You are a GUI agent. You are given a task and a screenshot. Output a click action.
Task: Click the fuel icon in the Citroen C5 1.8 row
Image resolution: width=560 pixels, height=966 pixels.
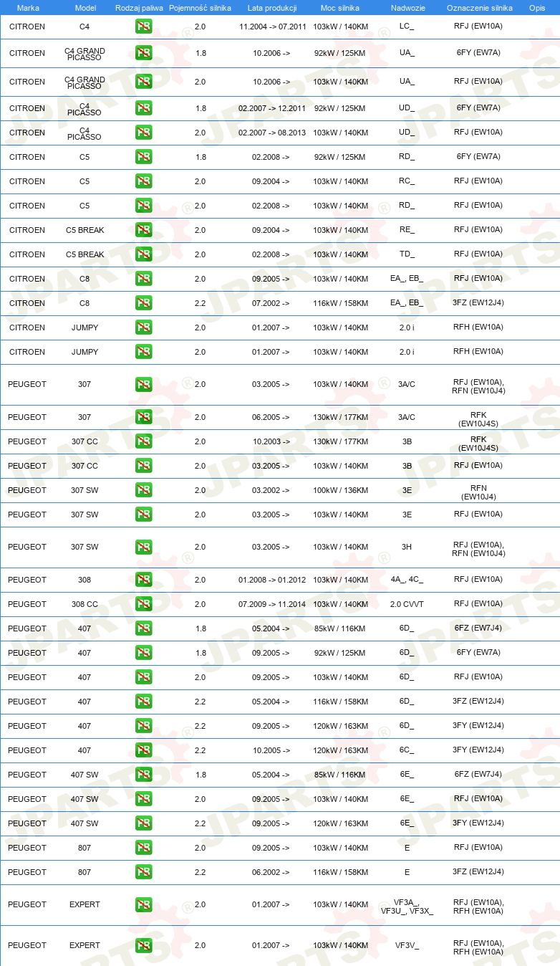(x=144, y=158)
